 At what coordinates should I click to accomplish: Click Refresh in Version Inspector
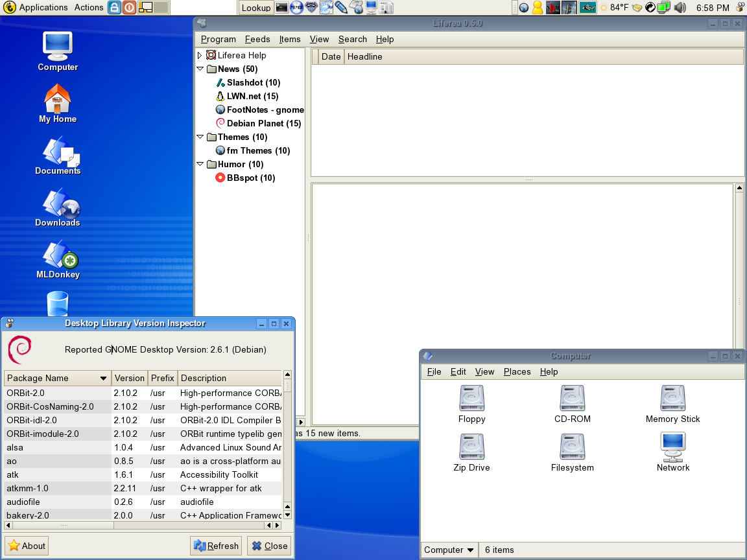(x=216, y=546)
